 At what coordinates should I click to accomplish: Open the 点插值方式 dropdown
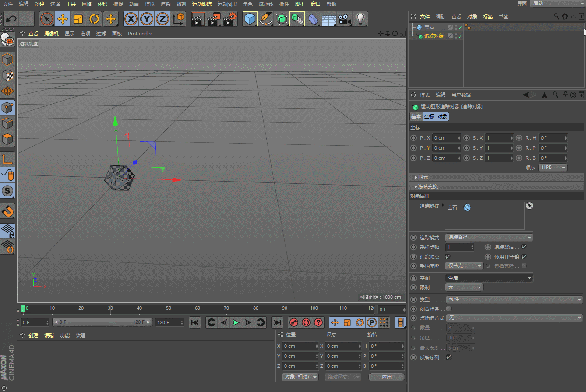[514, 318]
